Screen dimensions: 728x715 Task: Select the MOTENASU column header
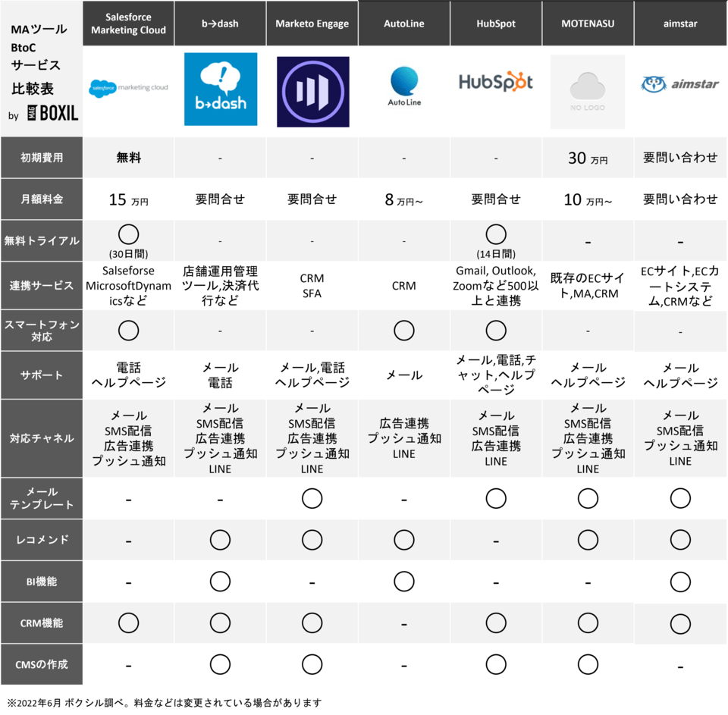point(588,23)
